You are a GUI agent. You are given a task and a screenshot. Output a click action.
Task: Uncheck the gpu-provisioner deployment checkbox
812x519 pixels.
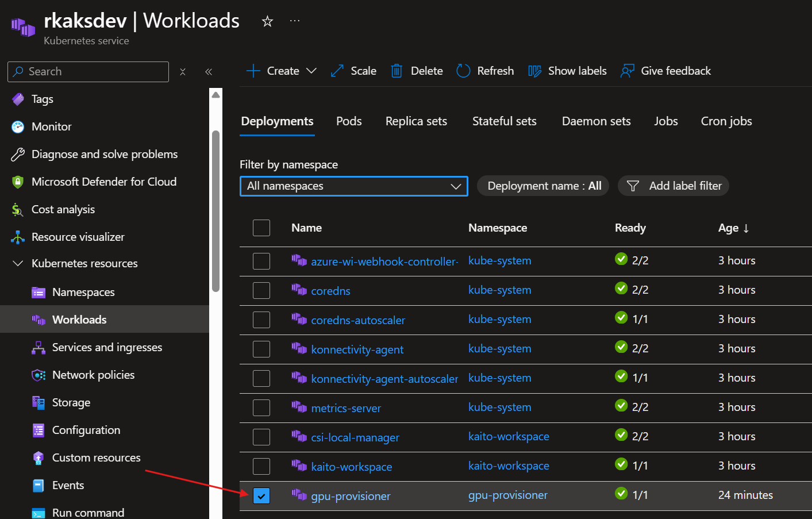coord(261,495)
